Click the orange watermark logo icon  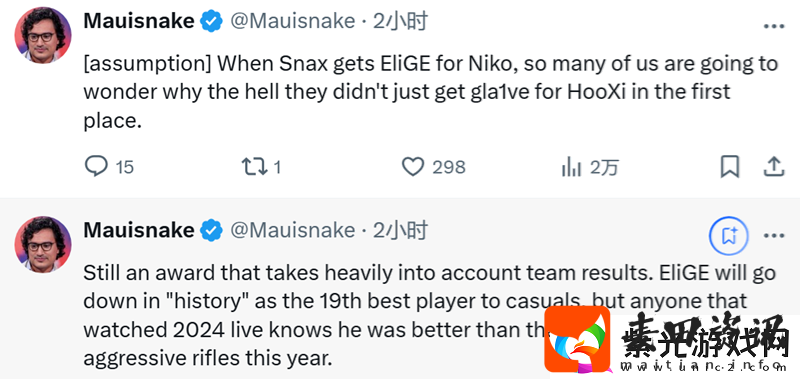[577, 339]
